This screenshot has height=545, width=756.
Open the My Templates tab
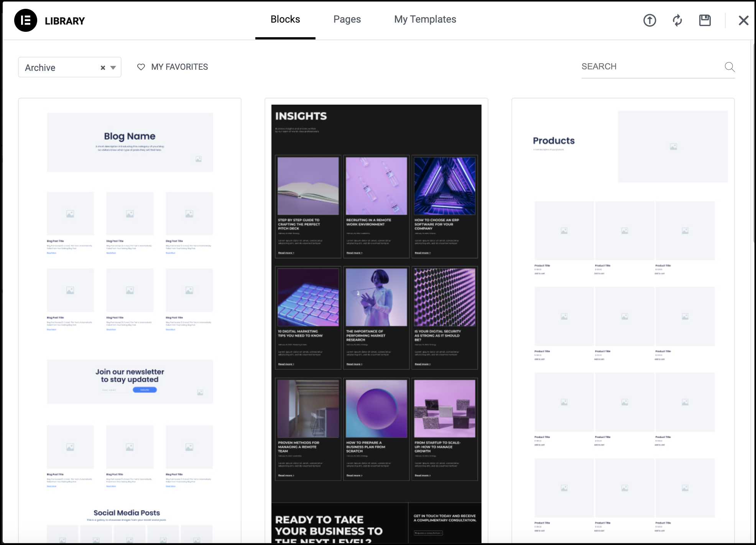[425, 19]
